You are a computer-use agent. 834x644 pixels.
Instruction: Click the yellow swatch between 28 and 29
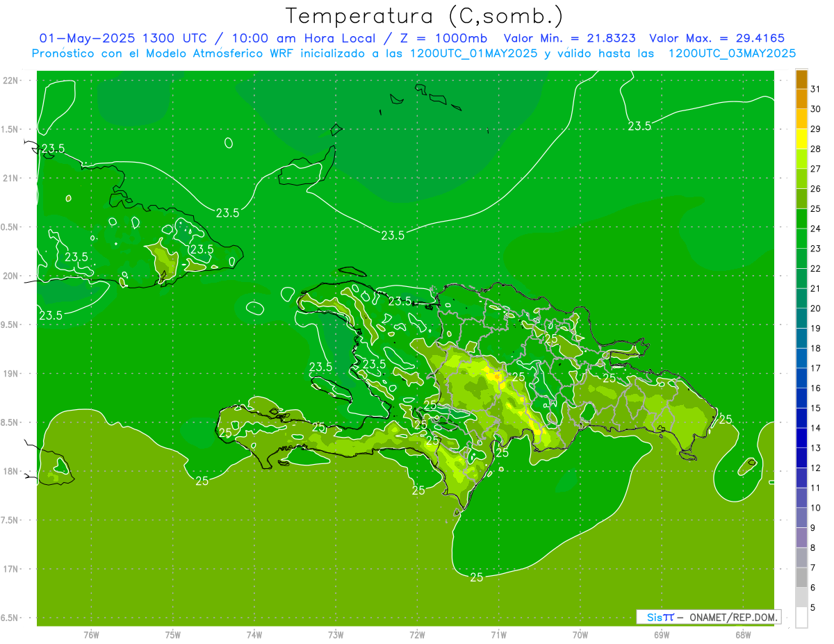801,138
